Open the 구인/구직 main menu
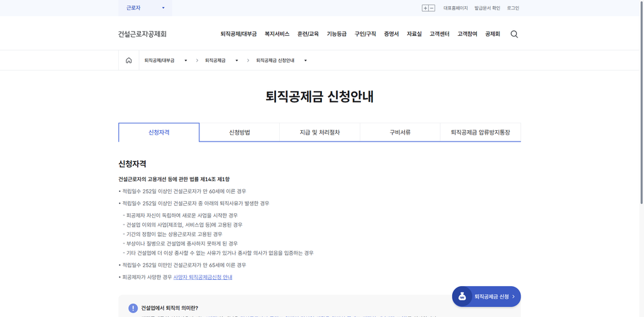 [x=365, y=34]
